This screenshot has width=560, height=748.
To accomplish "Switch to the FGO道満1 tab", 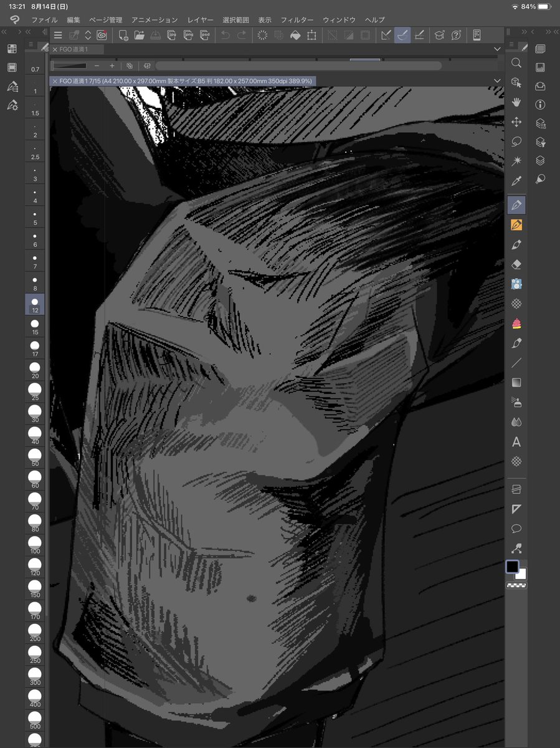I will (x=77, y=49).
